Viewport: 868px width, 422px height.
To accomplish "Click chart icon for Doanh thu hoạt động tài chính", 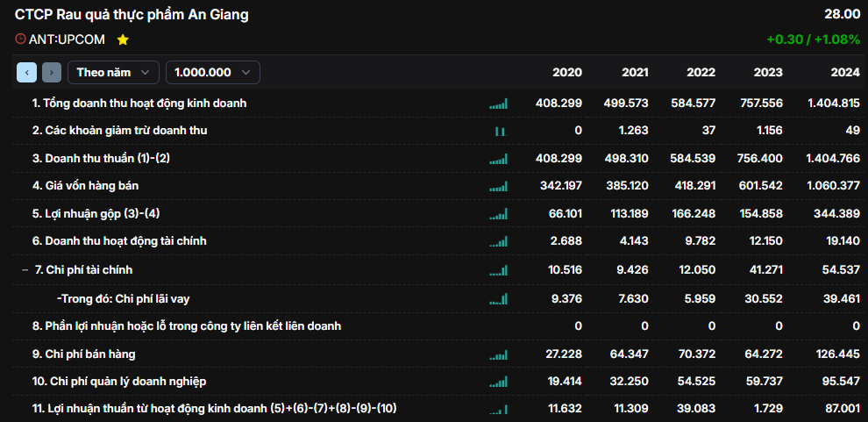I will [x=499, y=241].
